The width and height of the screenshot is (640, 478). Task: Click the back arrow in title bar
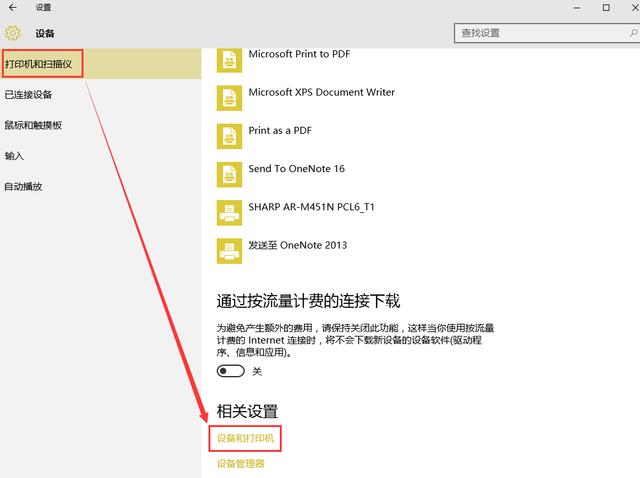pyautogui.click(x=12, y=8)
